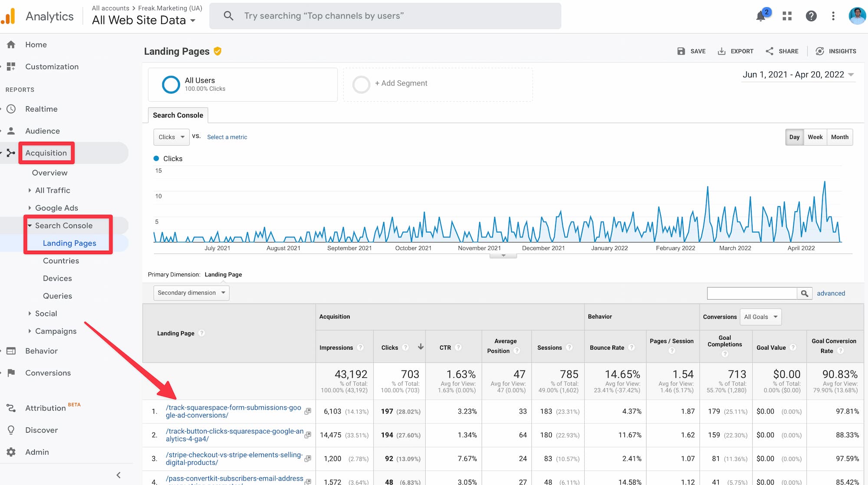The image size is (868, 485).
Task: Open row 1 landing page in new window icon
Action: (308, 411)
